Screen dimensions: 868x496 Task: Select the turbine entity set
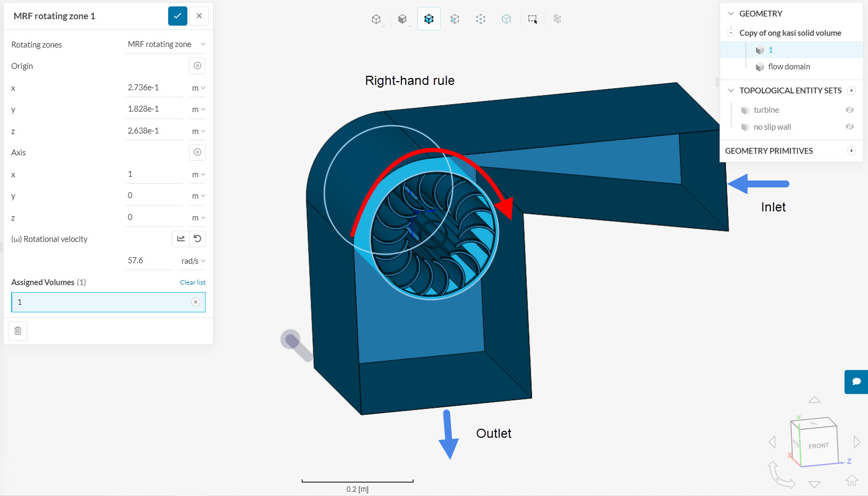[767, 110]
